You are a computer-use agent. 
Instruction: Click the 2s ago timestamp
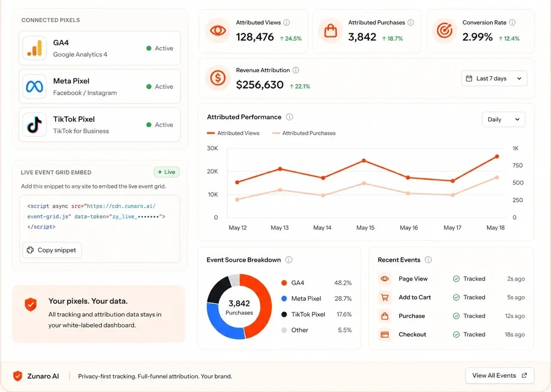[516, 279]
